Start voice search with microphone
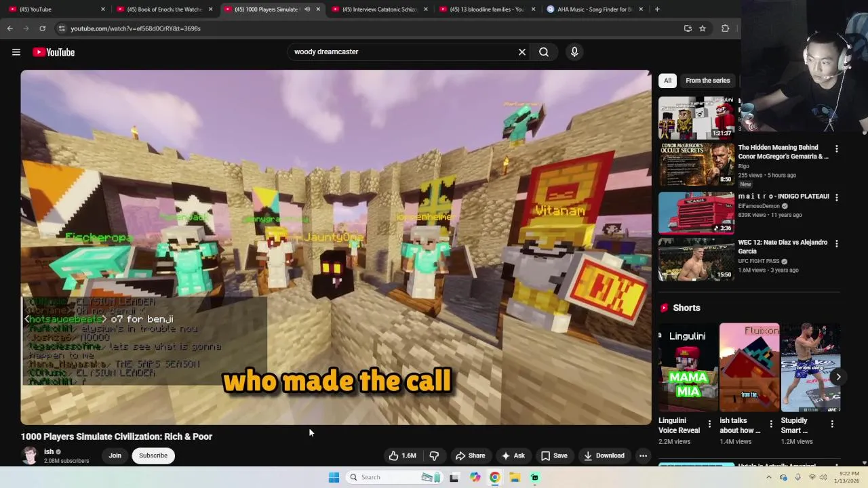 (x=574, y=52)
